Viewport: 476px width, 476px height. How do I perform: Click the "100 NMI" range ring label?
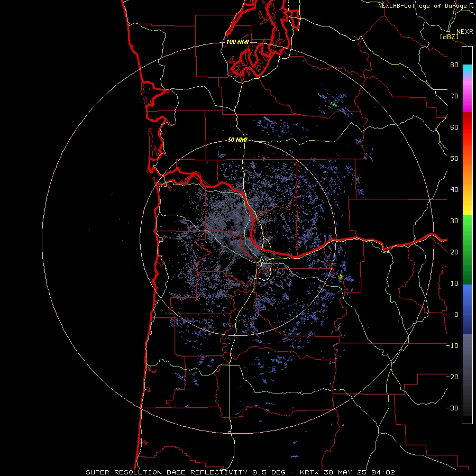(x=237, y=42)
